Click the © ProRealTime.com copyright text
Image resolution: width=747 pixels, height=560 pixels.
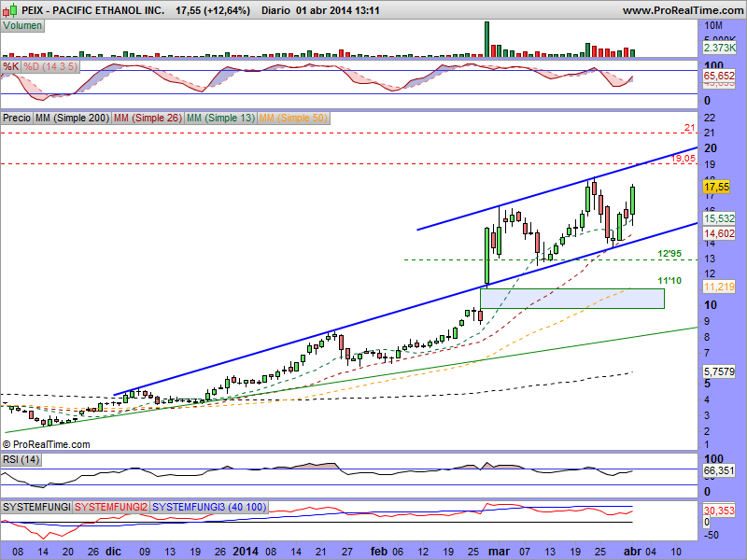(46, 444)
